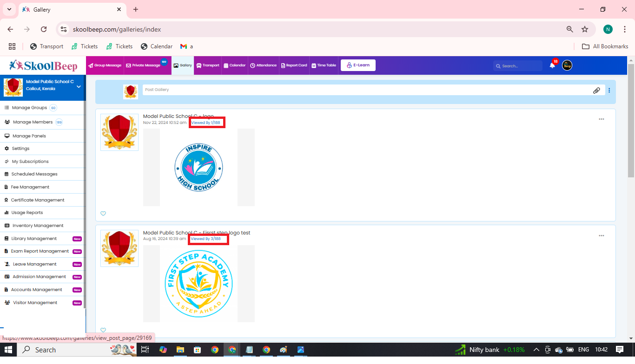Image resolution: width=635 pixels, height=364 pixels.
Task: Reload the page with refresh icon
Action: tap(44, 29)
